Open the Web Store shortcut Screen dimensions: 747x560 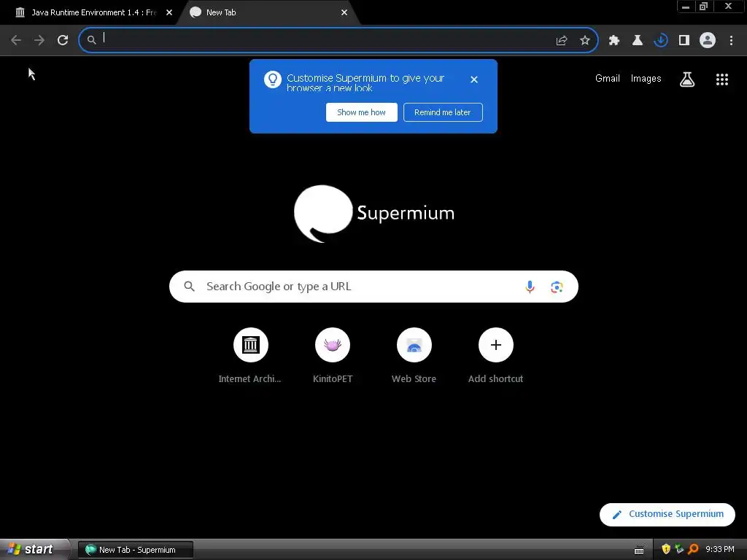point(414,356)
